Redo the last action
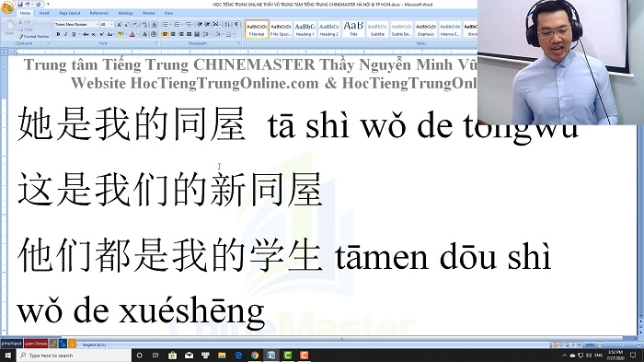This screenshot has height=362, width=644. tap(39, 5)
